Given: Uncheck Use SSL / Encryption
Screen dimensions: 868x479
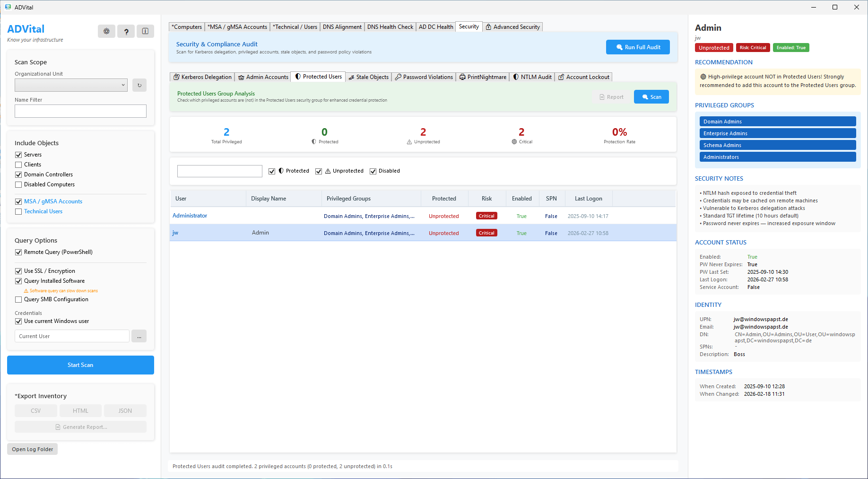Looking at the screenshot, I should [18, 271].
